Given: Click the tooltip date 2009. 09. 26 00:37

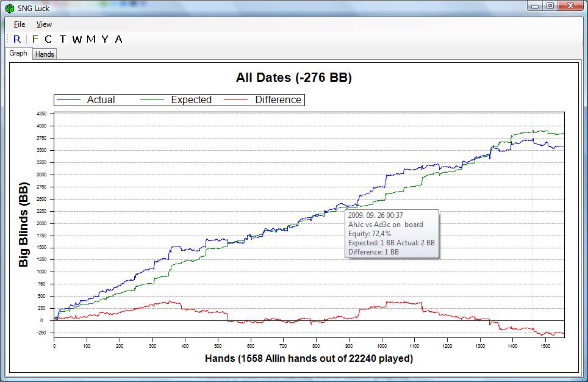Looking at the screenshot, I should point(375,215).
